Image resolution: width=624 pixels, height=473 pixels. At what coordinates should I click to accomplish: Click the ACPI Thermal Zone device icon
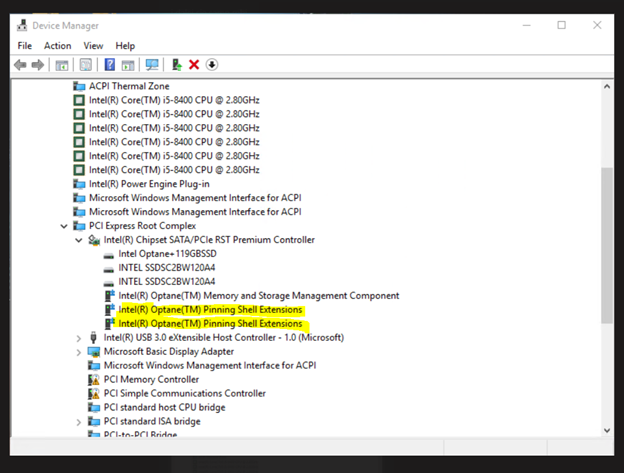(x=79, y=86)
